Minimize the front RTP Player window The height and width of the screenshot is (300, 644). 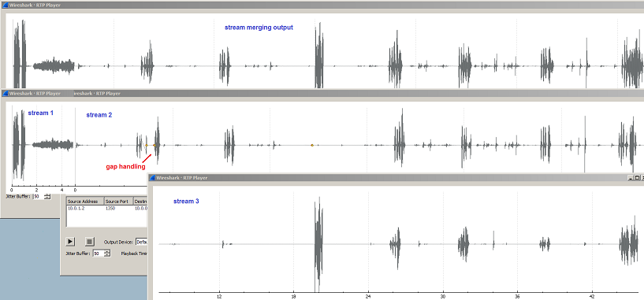point(631,178)
